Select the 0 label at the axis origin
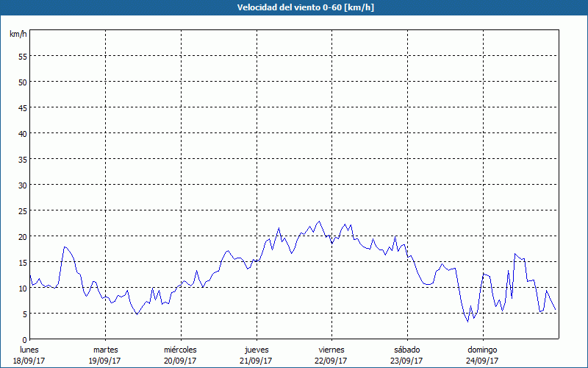The image size is (588, 368). pos(24,339)
